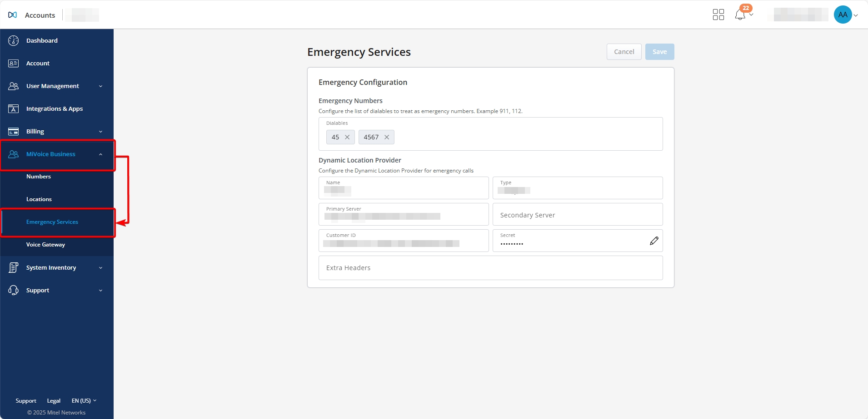Click the Primary Server field
The image size is (868, 419).
404,214
